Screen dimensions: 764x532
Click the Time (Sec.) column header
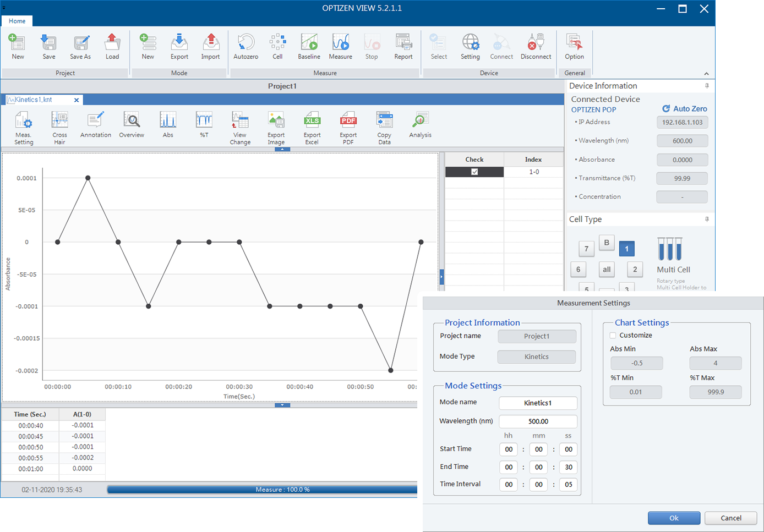point(30,414)
